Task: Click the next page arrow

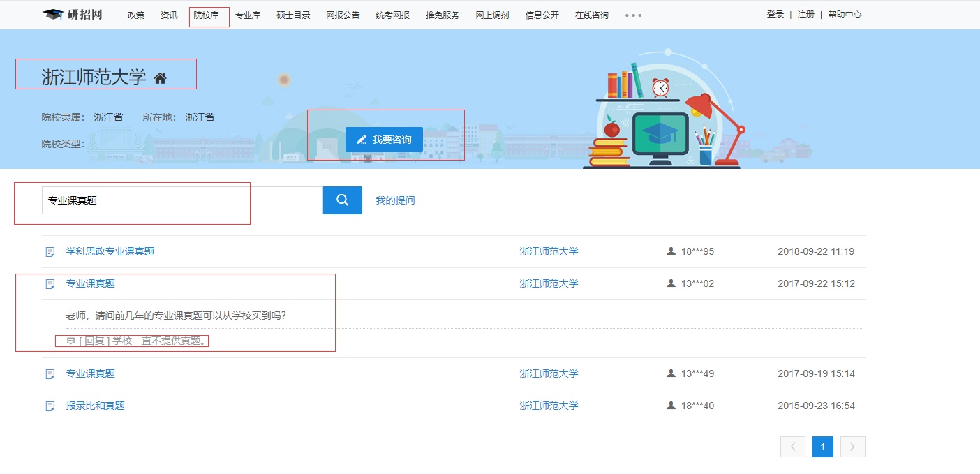Action: click(852, 447)
